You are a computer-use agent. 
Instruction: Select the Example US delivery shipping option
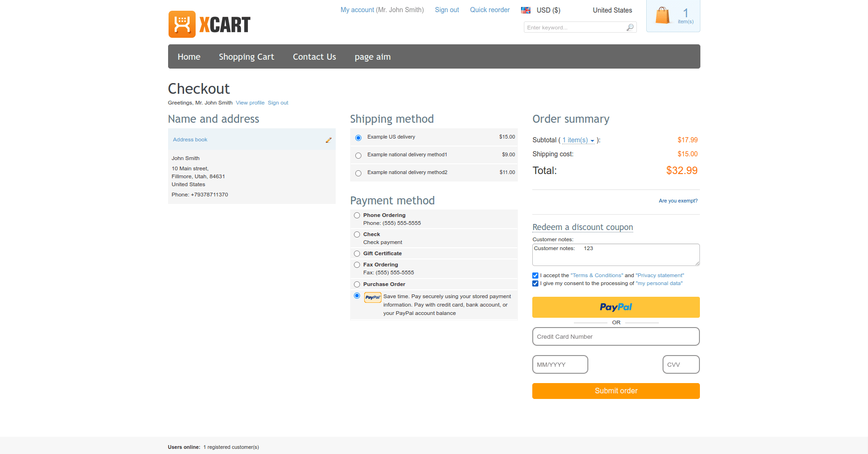[358, 137]
